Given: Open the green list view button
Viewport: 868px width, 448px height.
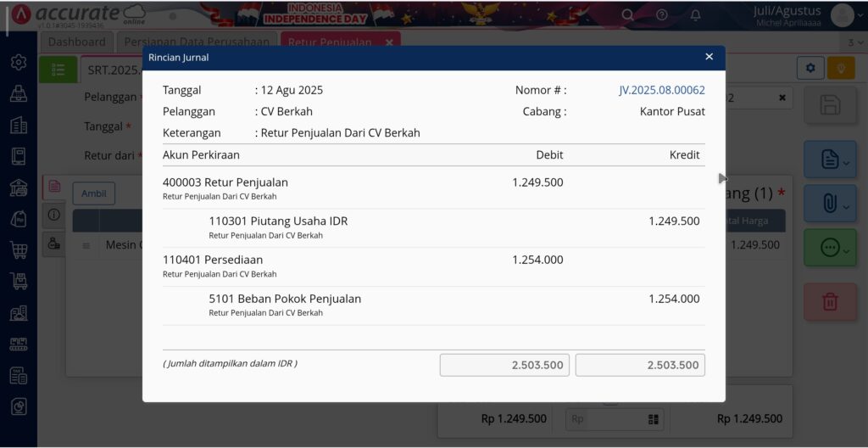Looking at the screenshot, I should (58, 70).
